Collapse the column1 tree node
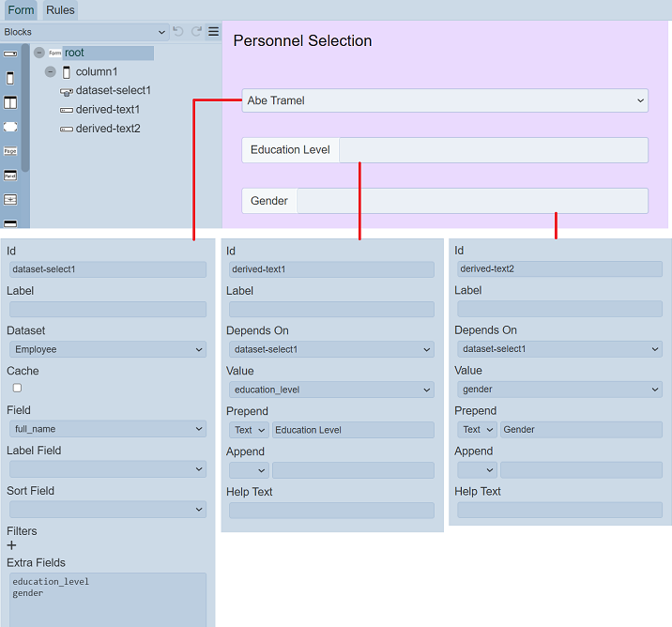Image resolution: width=672 pixels, height=627 pixels. point(50,72)
